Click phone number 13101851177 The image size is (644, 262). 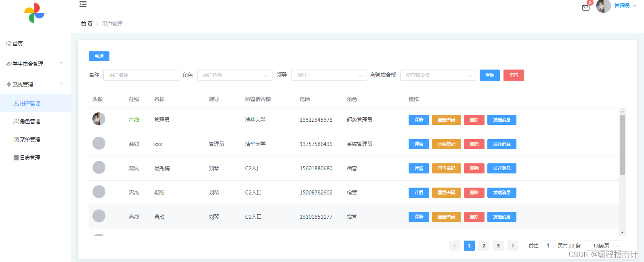[x=316, y=217]
